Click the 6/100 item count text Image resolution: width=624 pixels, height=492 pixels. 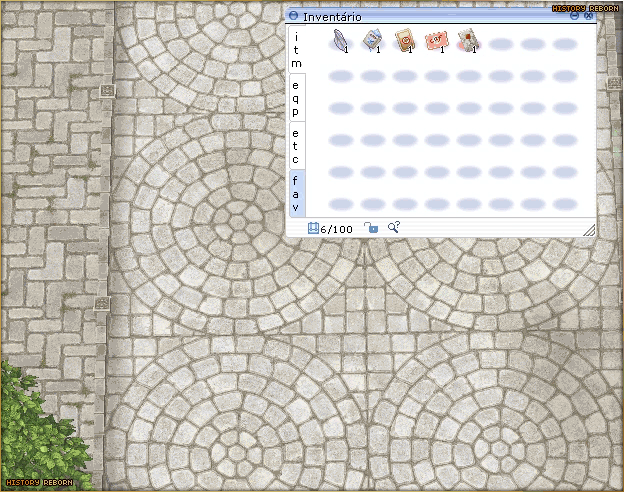(x=337, y=229)
